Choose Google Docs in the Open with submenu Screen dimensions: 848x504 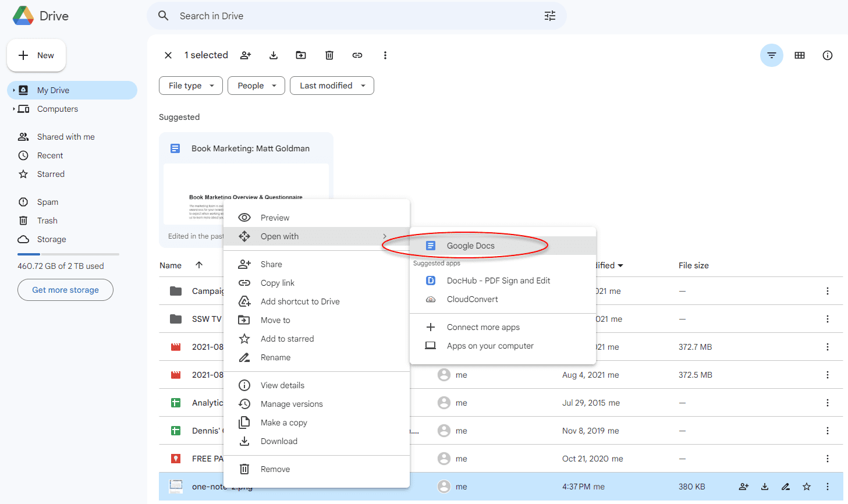(470, 246)
